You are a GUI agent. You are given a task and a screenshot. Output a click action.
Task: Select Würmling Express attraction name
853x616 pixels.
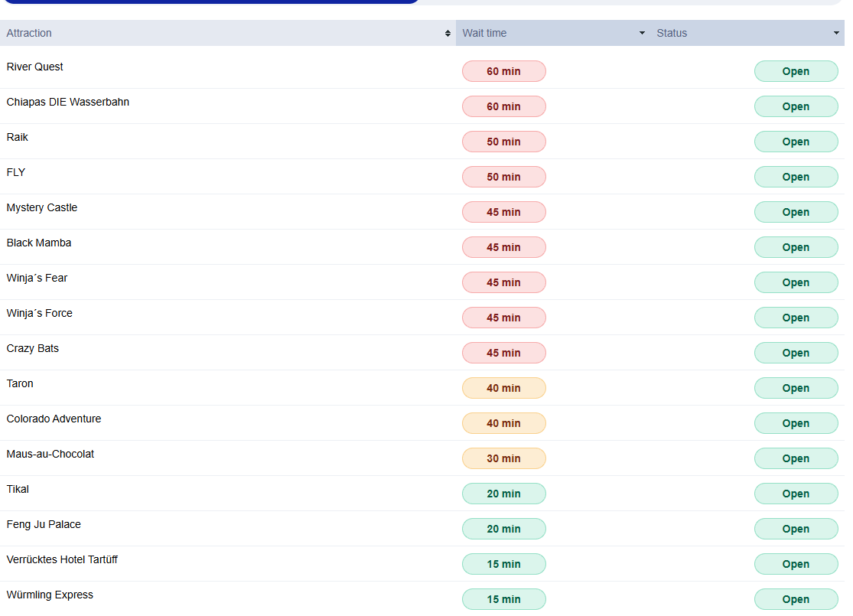coord(50,595)
